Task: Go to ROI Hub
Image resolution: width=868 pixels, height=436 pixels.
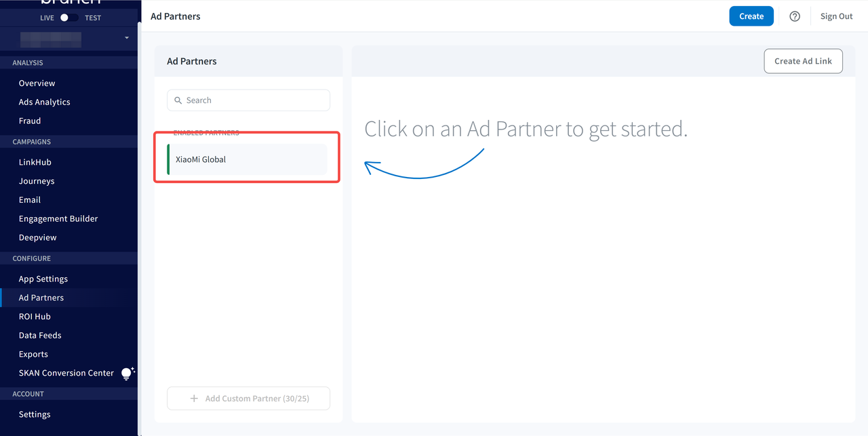Action: 35,317
